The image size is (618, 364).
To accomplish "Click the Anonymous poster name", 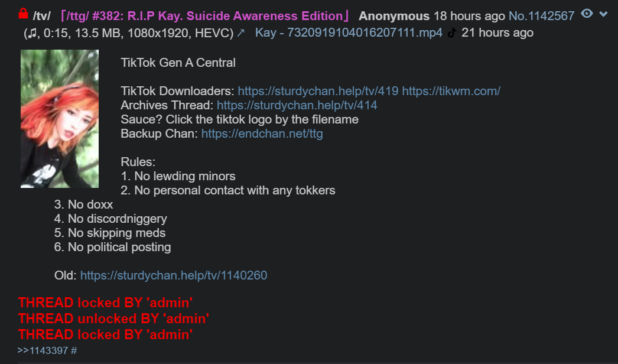I will coord(393,16).
